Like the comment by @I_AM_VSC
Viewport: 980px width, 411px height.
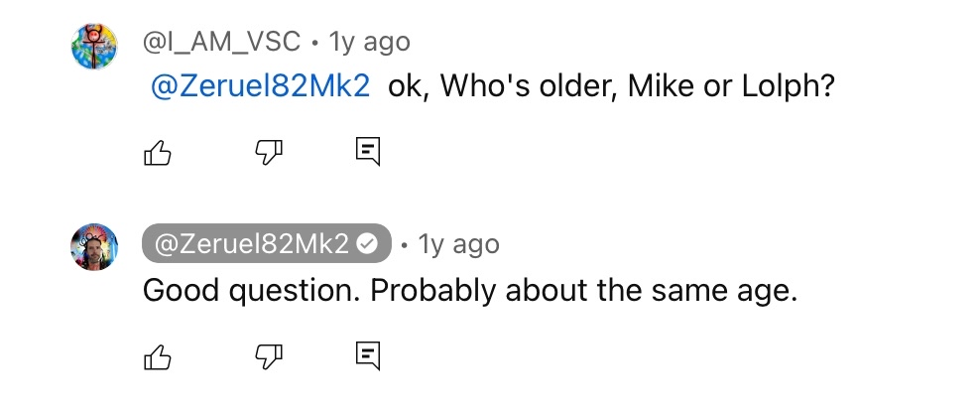(x=158, y=152)
